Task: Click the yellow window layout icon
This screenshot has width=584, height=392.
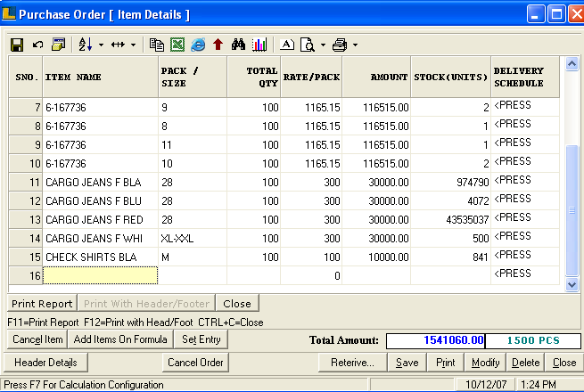Action: click(x=59, y=45)
